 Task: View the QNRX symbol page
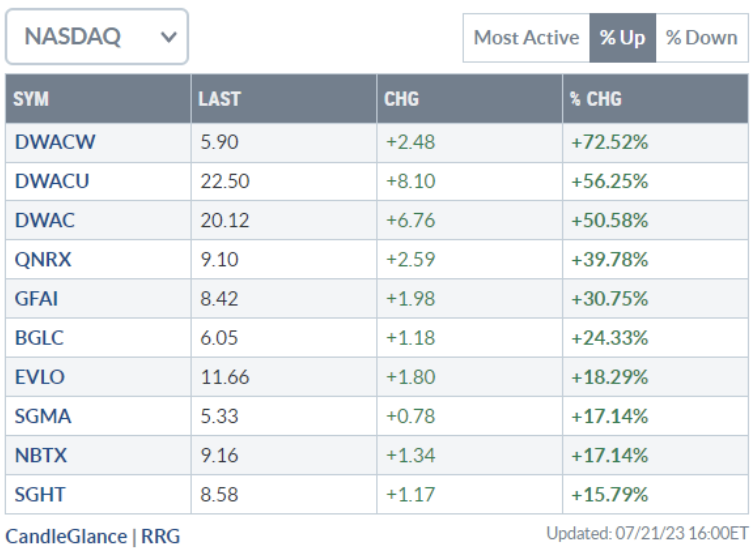44,260
